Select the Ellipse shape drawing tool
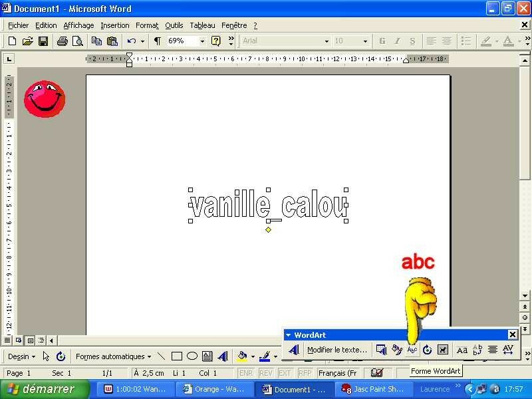Screen dimensions: 532x399 tap(192, 356)
